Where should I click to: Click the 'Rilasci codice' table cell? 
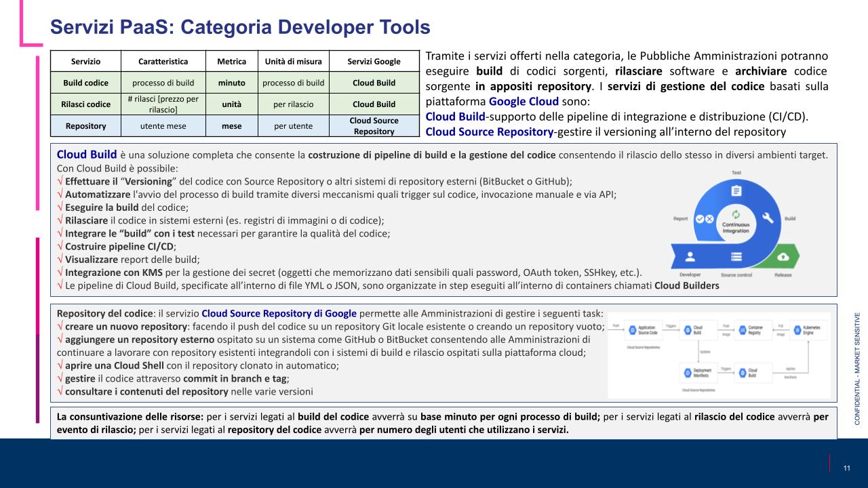coord(86,104)
